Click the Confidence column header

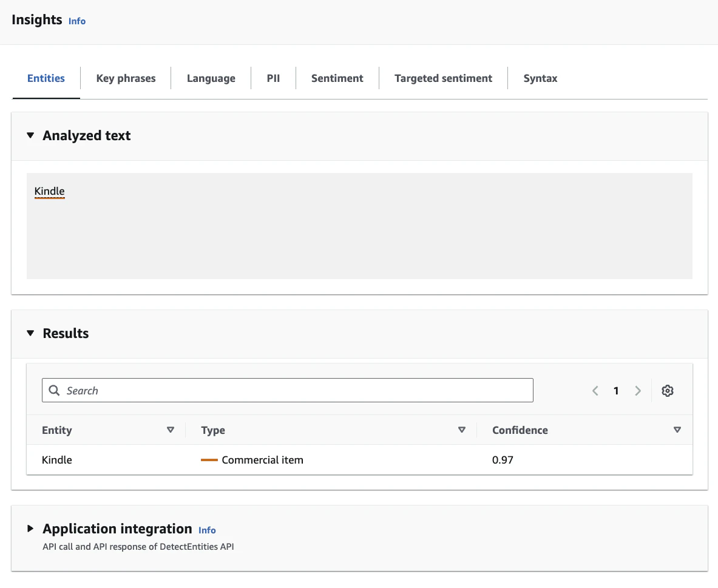point(520,430)
